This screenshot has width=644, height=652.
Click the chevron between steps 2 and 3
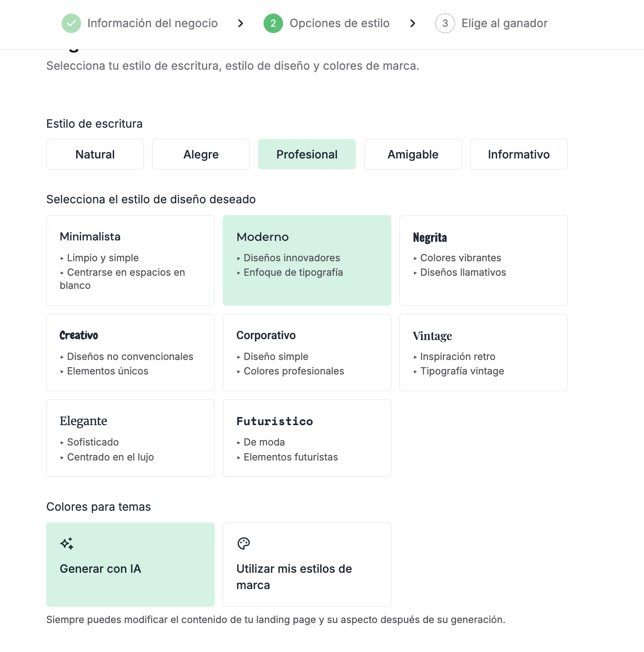coord(413,23)
